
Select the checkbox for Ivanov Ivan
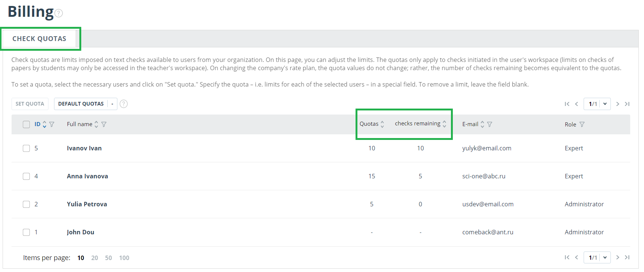[x=26, y=148]
